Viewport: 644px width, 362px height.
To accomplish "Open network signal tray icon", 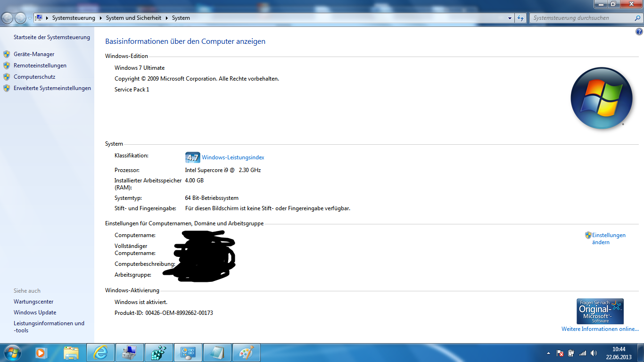I will tap(583, 353).
